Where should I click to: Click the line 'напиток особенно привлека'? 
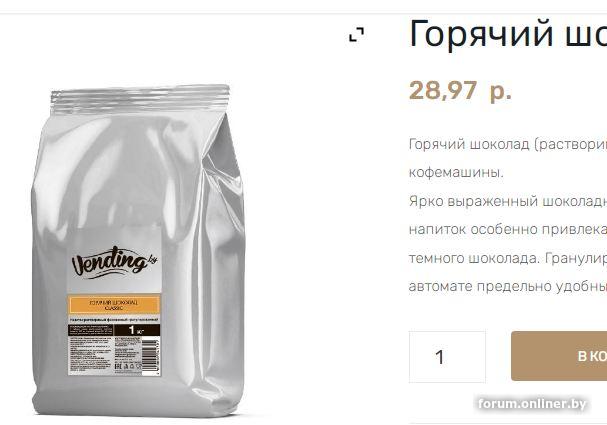[x=508, y=230]
